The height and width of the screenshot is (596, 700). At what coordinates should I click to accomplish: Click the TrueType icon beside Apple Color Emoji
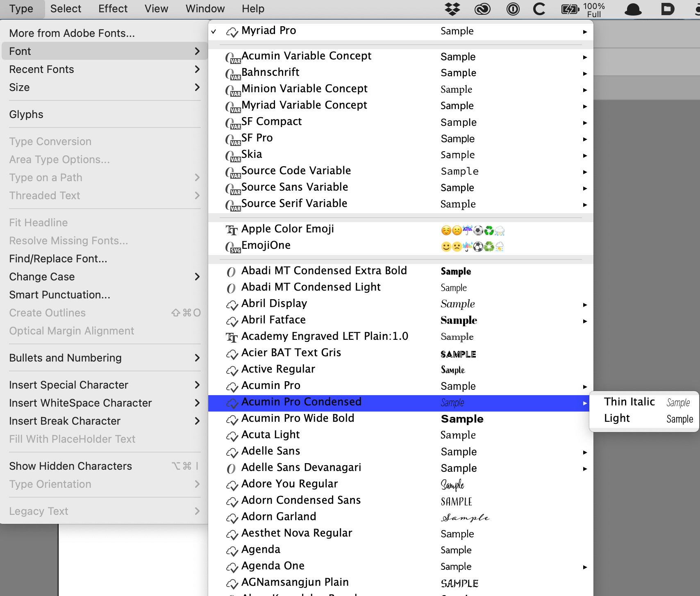point(232,230)
